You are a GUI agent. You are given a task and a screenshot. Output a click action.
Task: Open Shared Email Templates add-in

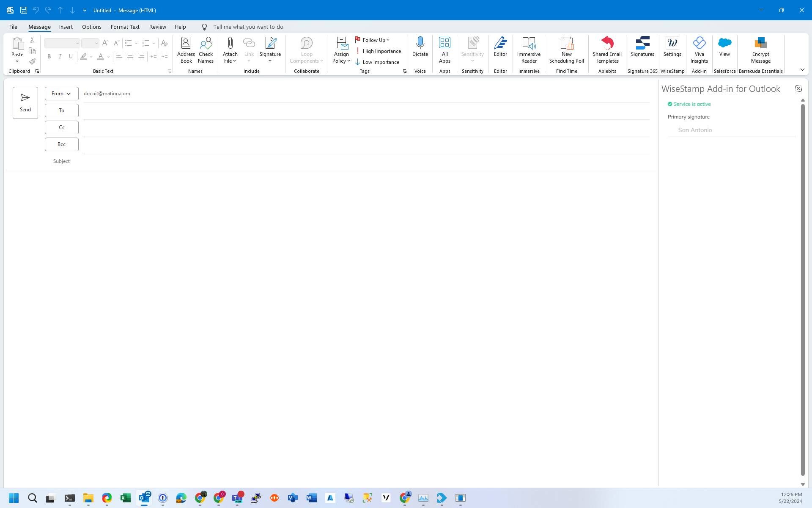point(607,50)
